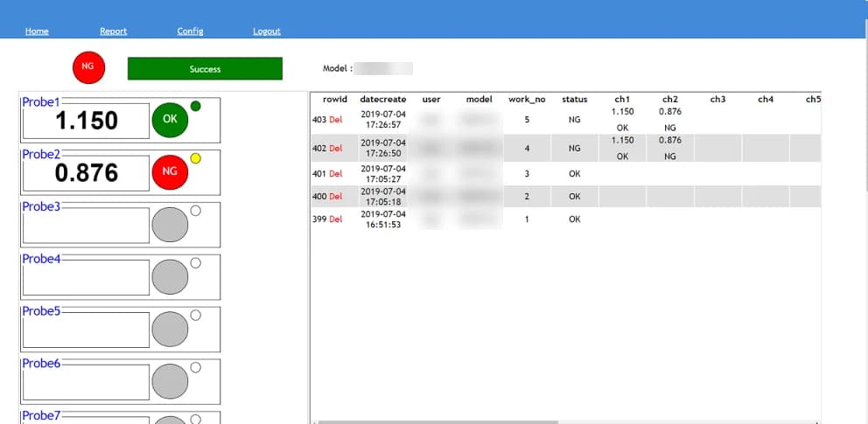
Task: Click the empty Probe4 value field
Action: [86, 277]
